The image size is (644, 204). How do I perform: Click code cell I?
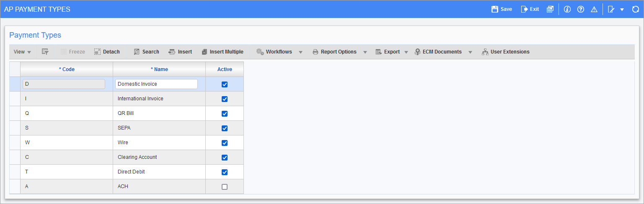pyautogui.click(x=67, y=99)
